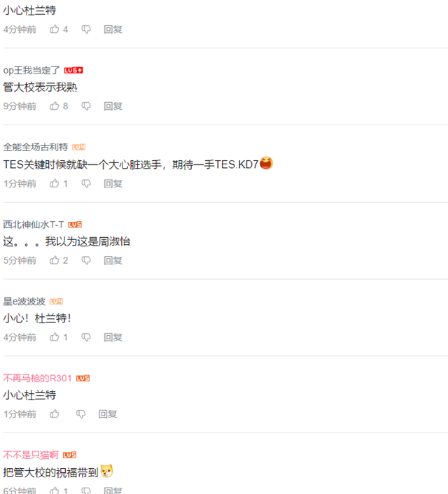Open profile of user 不不是只猫啊
The image size is (448, 494).
coord(31,455)
